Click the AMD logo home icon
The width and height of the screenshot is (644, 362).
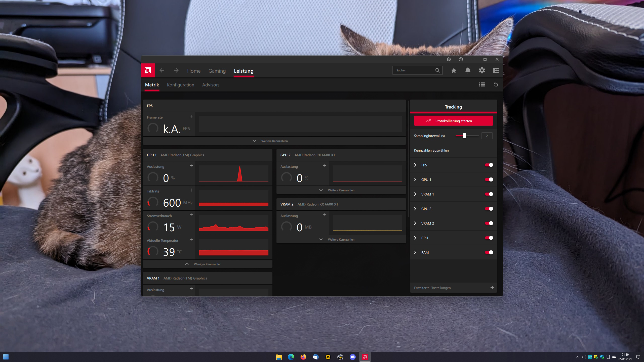point(148,70)
